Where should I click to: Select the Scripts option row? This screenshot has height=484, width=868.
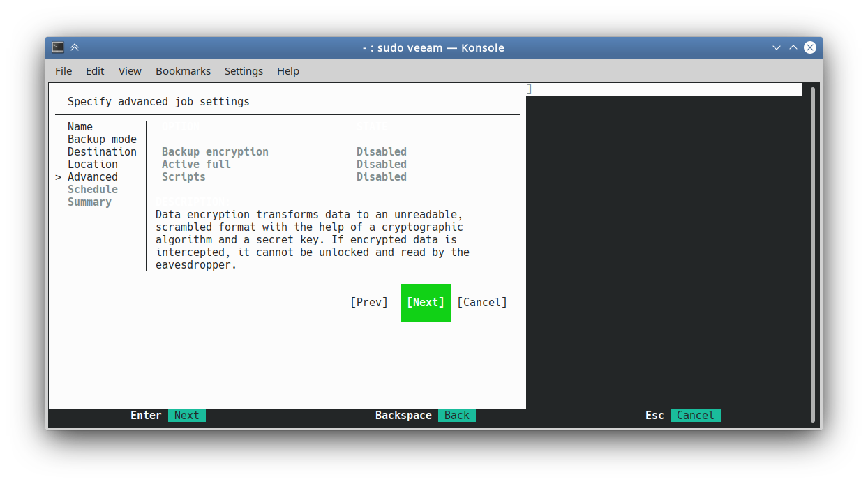point(184,177)
